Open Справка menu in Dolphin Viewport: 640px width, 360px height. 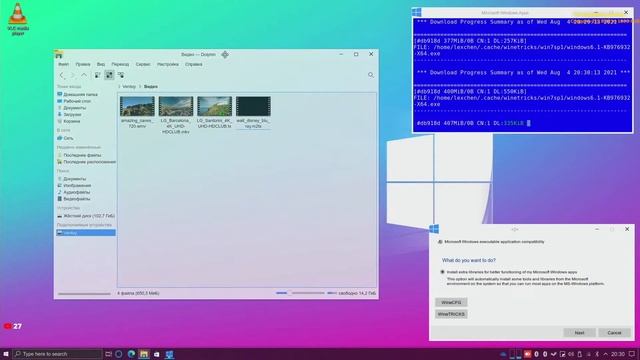(x=193, y=64)
